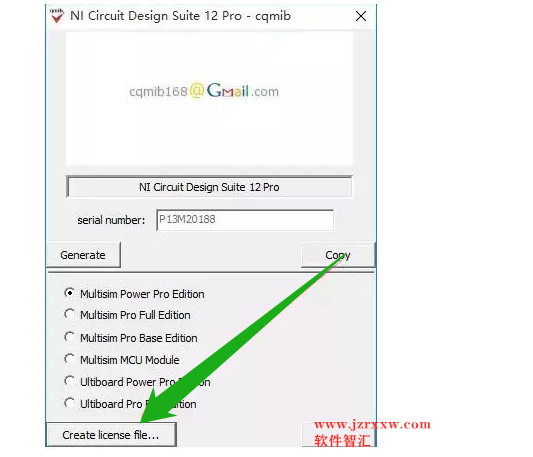
Task: Click the app icon in title bar
Action: pos(56,15)
